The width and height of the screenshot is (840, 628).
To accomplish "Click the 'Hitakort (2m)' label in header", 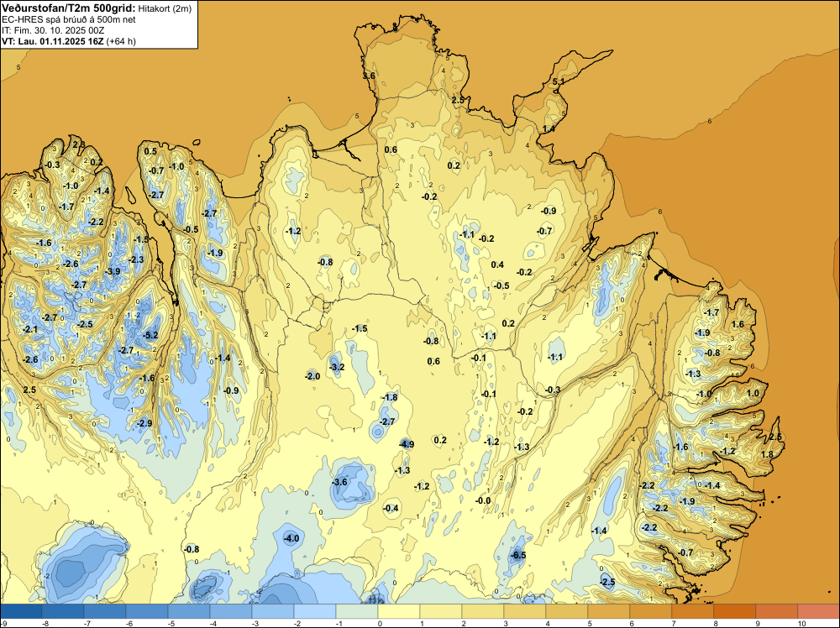I will [164, 8].
